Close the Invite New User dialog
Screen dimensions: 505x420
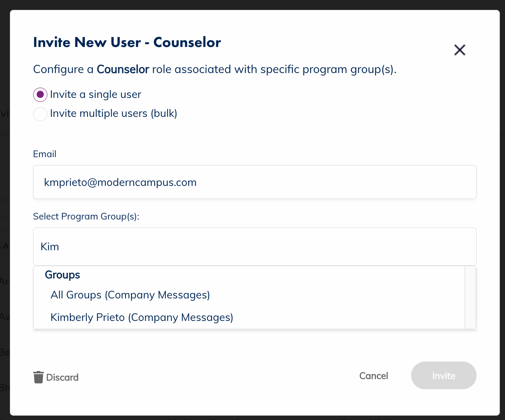click(460, 50)
